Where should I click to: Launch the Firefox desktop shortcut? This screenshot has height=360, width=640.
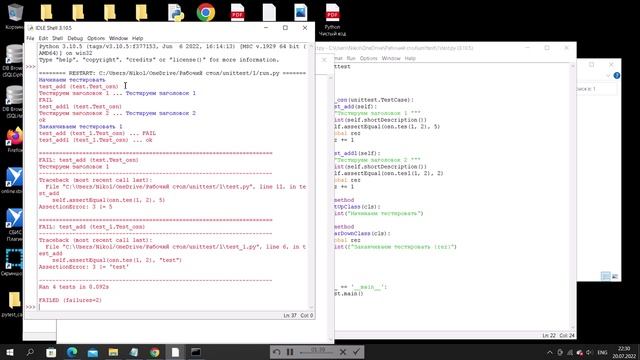point(14,140)
